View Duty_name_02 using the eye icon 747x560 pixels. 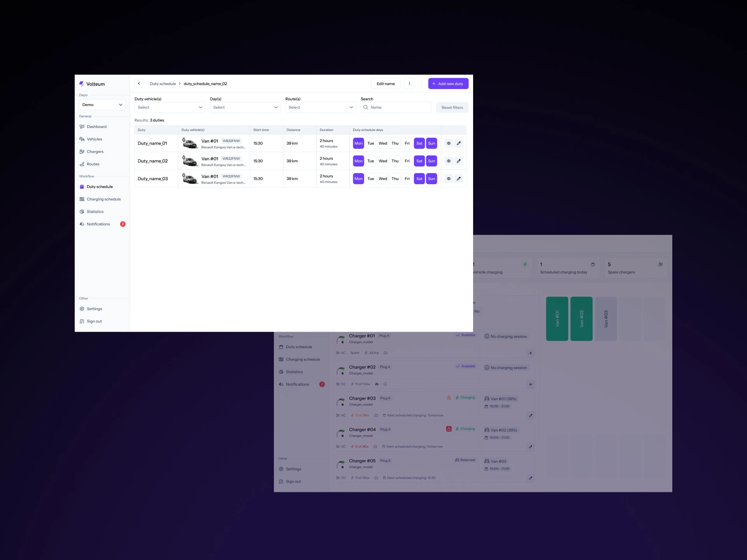click(449, 161)
